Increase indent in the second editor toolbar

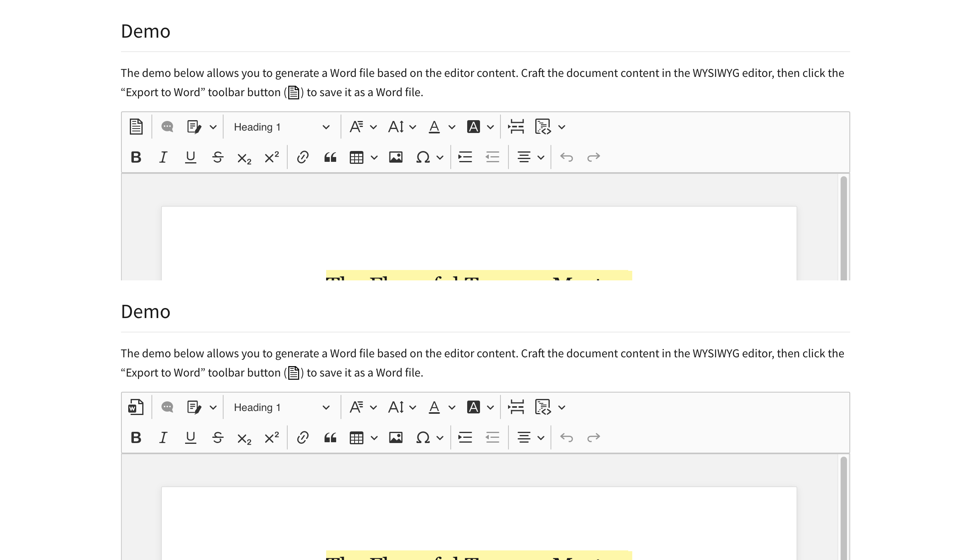(x=466, y=437)
